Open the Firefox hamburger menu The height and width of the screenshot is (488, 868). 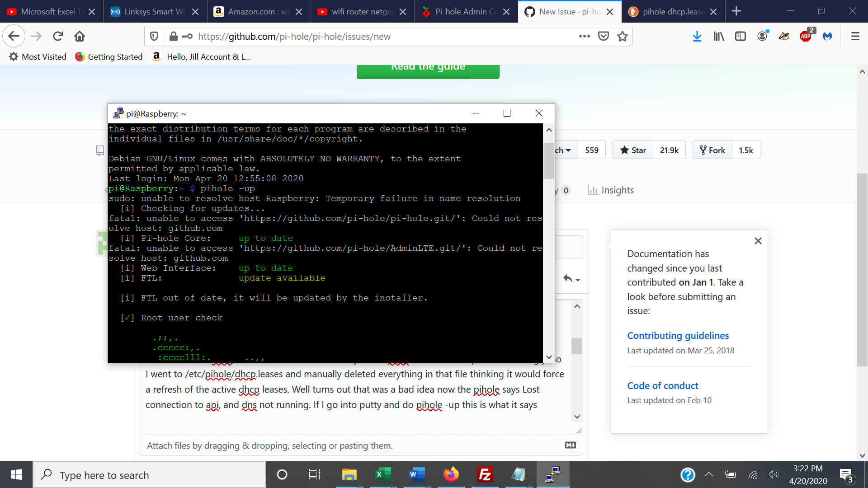click(x=855, y=36)
